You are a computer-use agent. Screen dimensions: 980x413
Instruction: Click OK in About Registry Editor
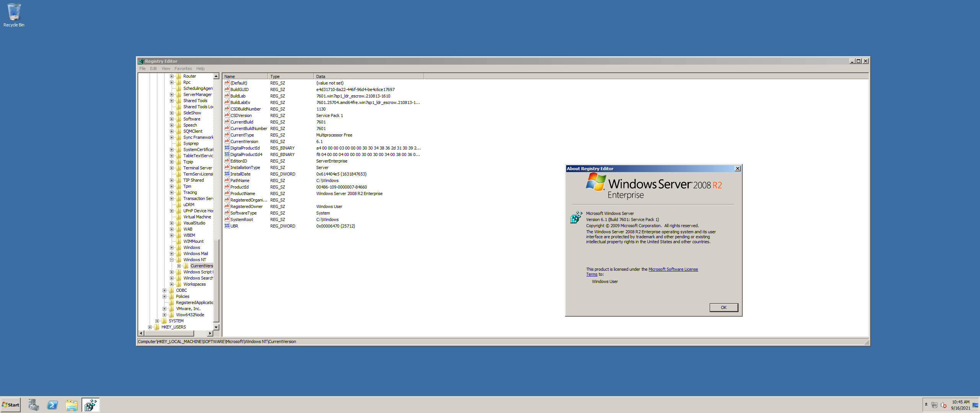(x=724, y=307)
